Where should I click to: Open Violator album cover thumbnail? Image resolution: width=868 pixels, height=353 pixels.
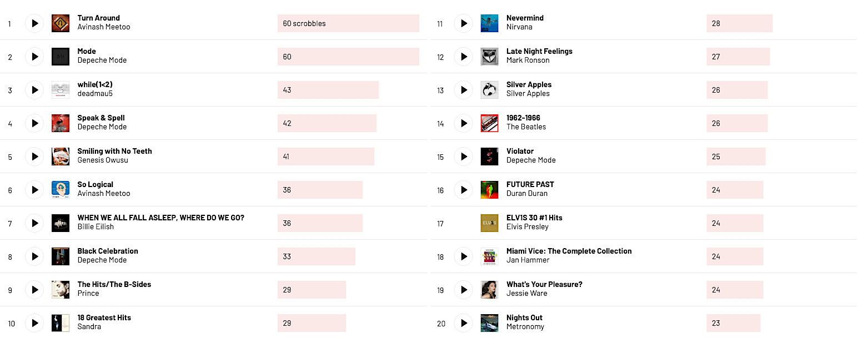pyautogui.click(x=489, y=157)
